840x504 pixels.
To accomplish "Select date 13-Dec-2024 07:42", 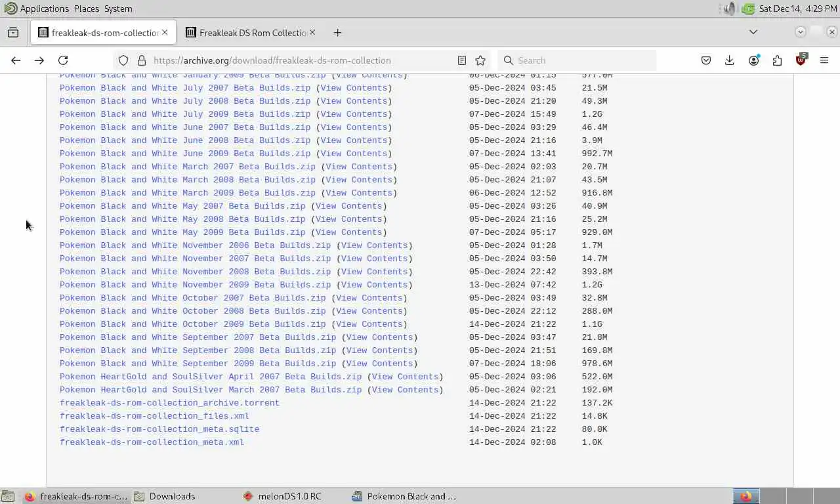I will click(x=513, y=285).
